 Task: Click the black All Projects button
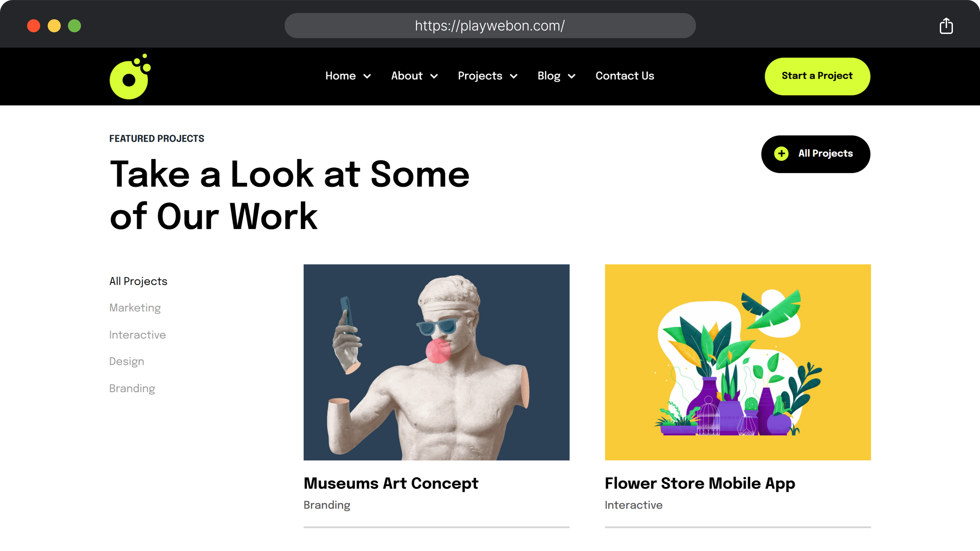click(x=816, y=154)
